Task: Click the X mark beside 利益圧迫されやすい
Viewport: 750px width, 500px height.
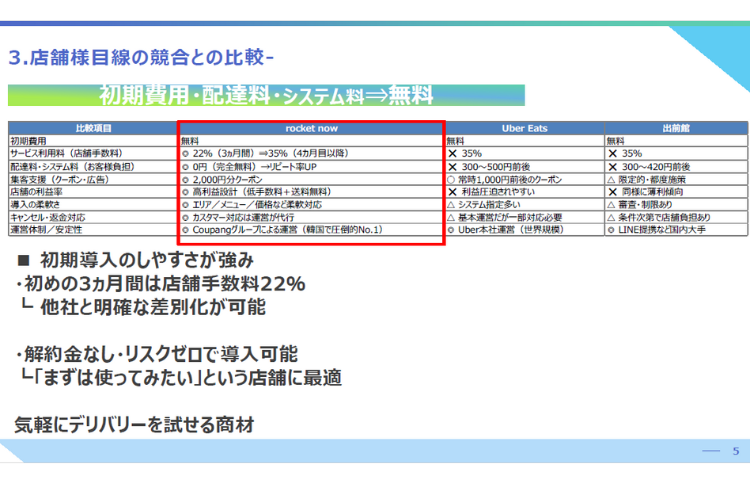Action: [x=452, y=191]
